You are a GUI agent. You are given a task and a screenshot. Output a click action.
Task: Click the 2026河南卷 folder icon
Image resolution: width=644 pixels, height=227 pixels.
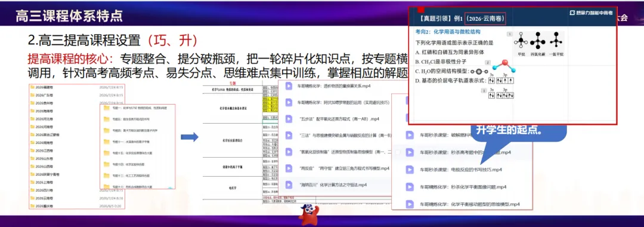tap(32, 127)
